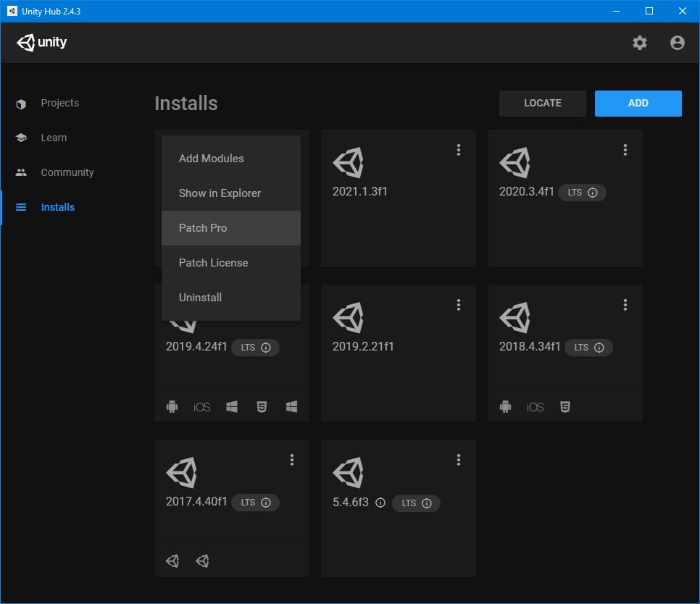Click the Unity cube icon on 2021.1.3f1 card
The height and width of the screenshot is (604, 700).
point(349,163)
